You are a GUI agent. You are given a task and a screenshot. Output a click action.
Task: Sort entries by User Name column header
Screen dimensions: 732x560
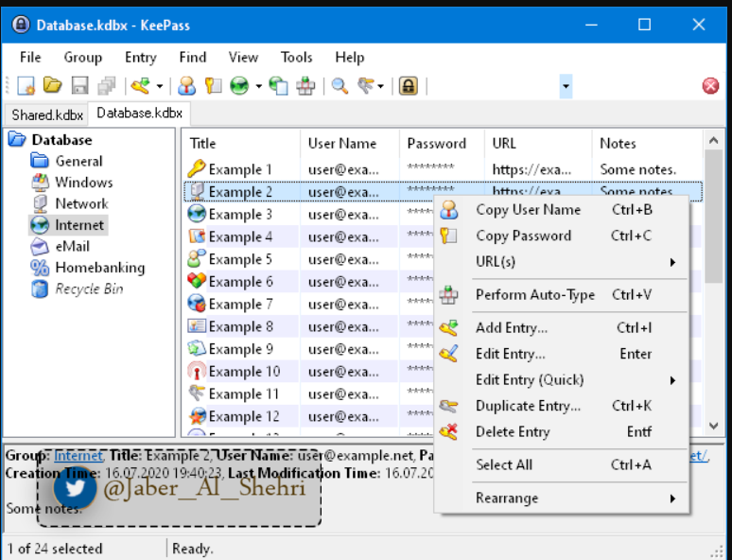click(350, 144)
